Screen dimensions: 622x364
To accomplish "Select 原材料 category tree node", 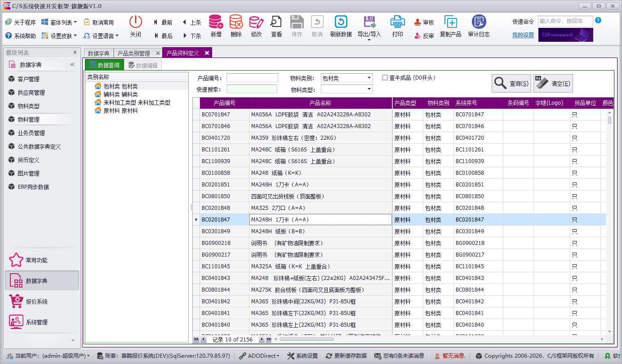I will click(x=120, y=111).
